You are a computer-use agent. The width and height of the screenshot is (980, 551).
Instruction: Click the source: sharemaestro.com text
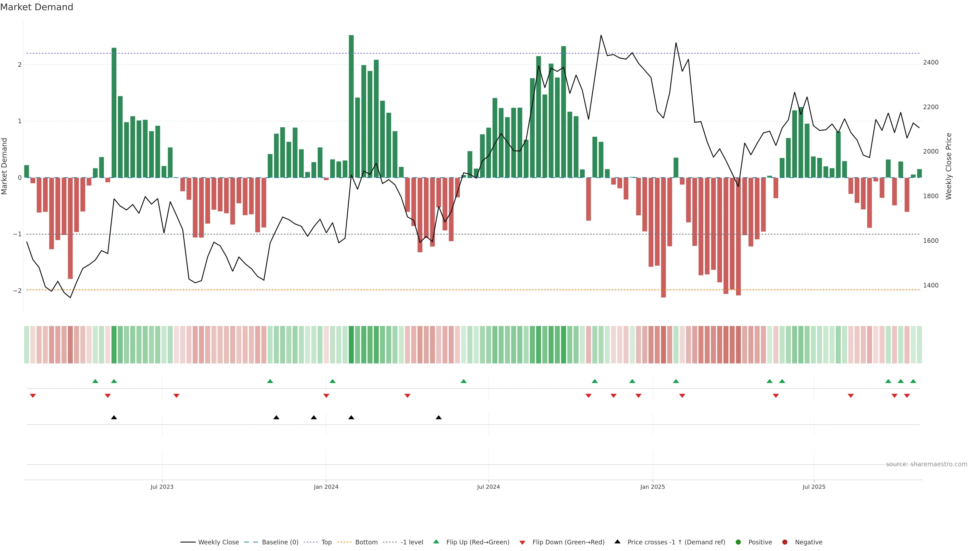pyautogui.click(x=926, y=464)
